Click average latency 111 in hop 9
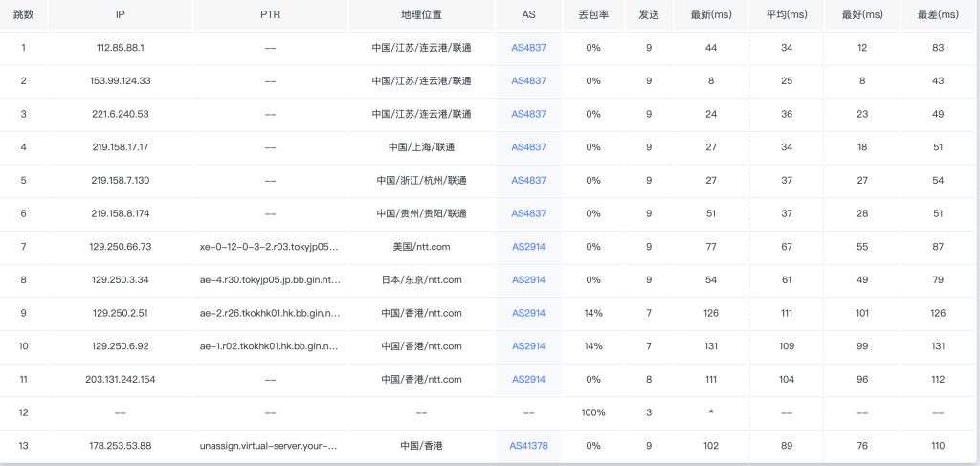Viewport: 980px width, 466px height. click(787, 313)
